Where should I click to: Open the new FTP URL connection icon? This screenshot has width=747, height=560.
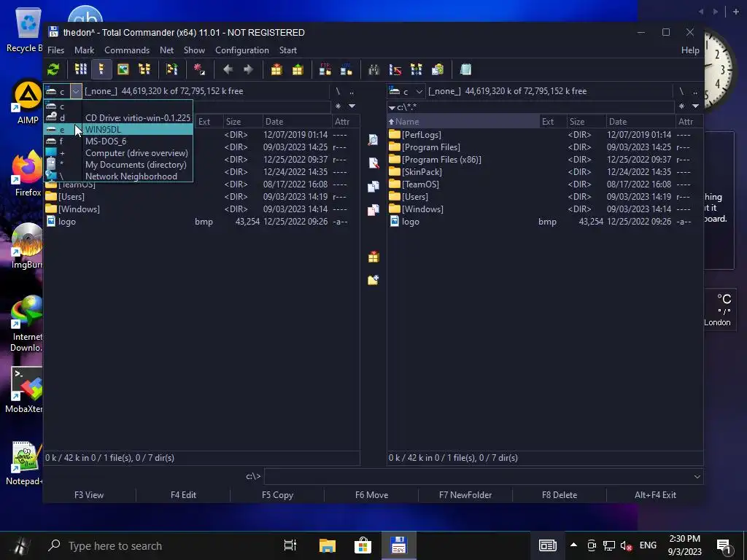coord(347,69)
